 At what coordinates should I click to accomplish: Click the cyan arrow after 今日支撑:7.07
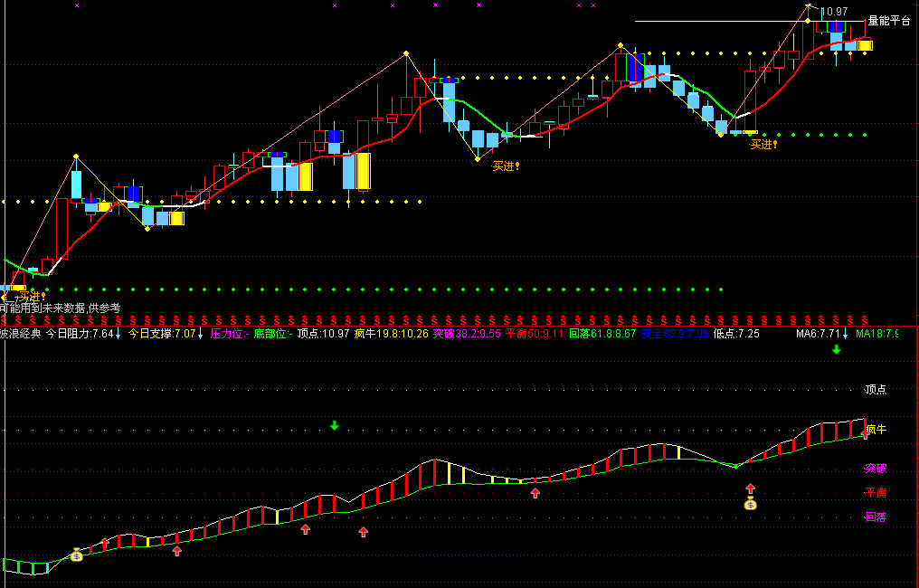point(200,334)
